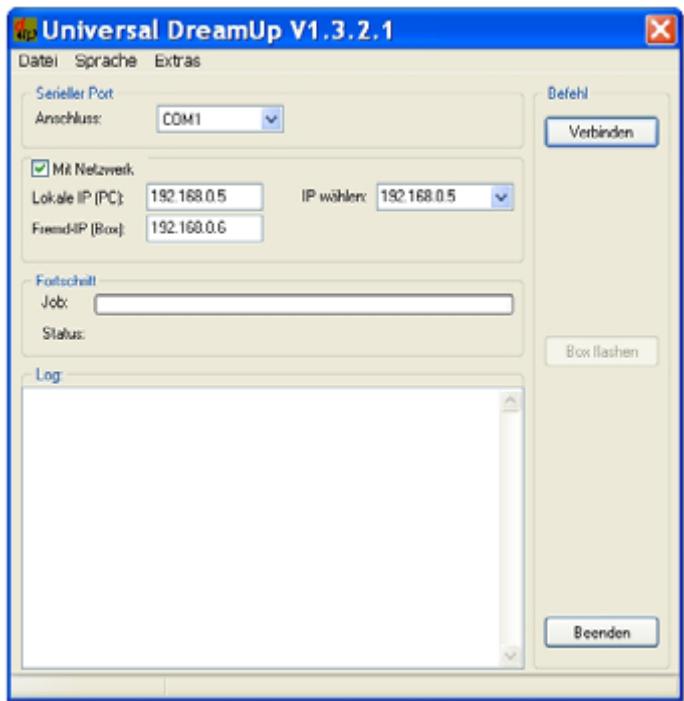
Task: Click the Log scrollbar down arrow
Action: coord(511,655)
